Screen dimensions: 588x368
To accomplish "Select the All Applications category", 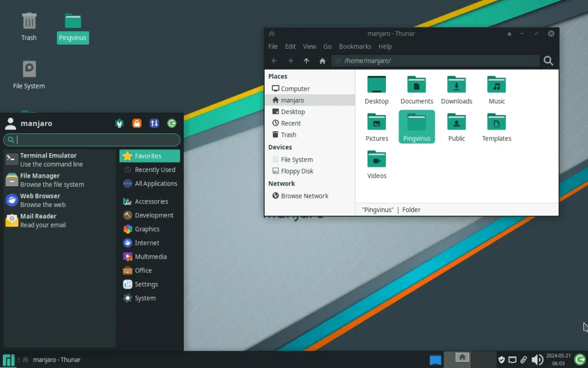I will click(x=150, y=183).
